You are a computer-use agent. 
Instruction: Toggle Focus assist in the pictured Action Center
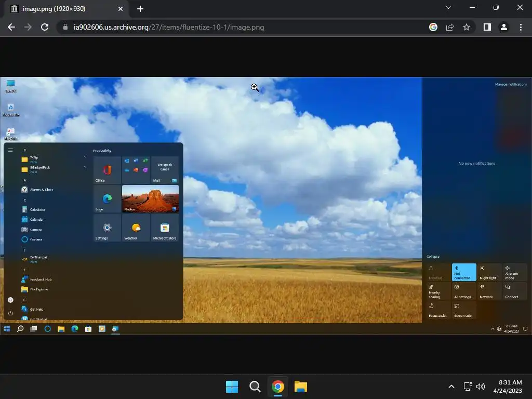(x=438, y=310)
